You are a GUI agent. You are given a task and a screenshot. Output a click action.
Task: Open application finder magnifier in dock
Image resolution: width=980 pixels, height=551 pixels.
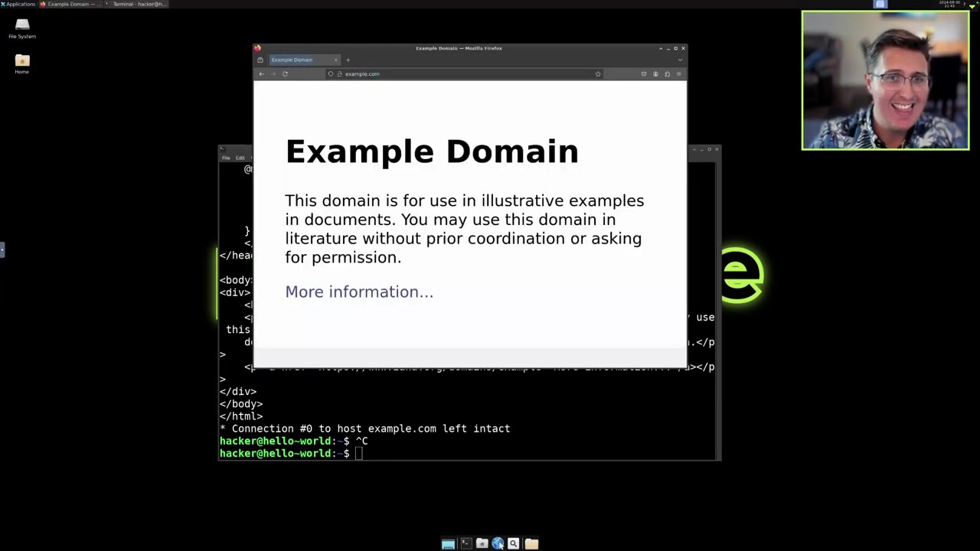pos(514,543)
